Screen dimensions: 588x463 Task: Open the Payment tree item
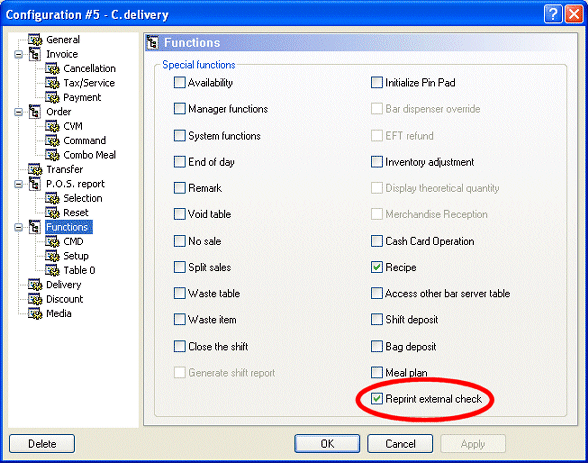[x=82, y=97]
